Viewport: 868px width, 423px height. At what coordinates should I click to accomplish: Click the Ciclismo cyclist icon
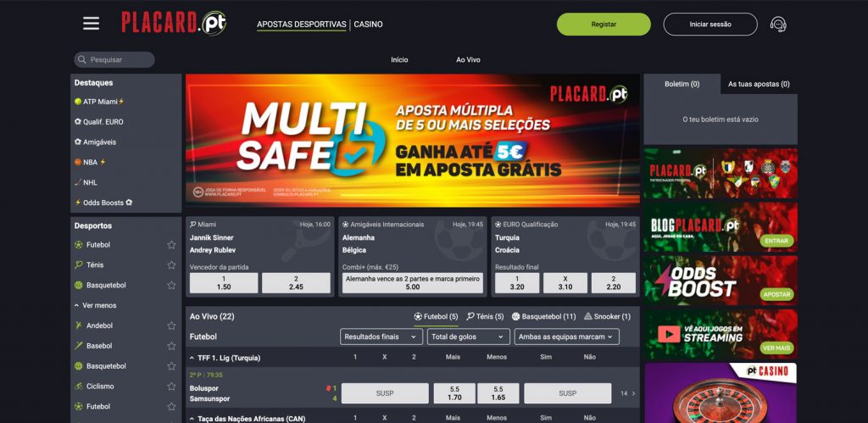click(x=79, y=386)
